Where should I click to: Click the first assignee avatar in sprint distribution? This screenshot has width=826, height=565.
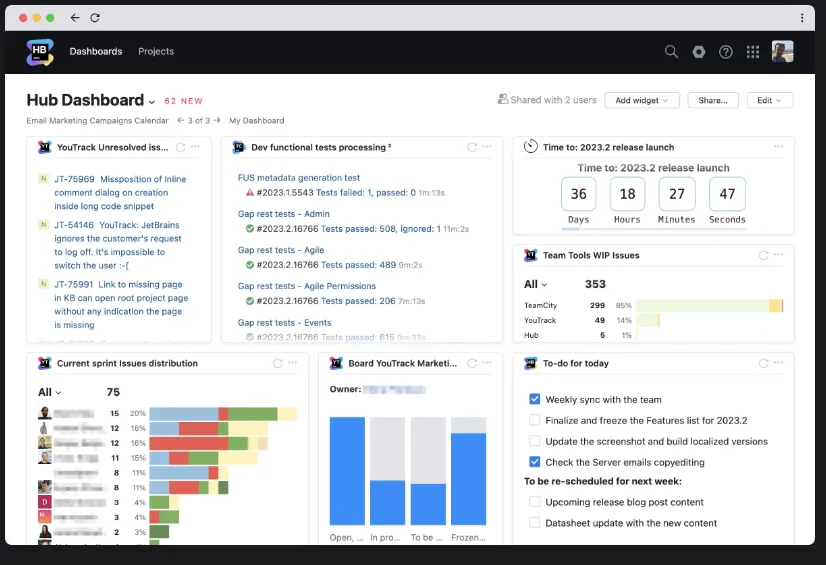point(45,413)
